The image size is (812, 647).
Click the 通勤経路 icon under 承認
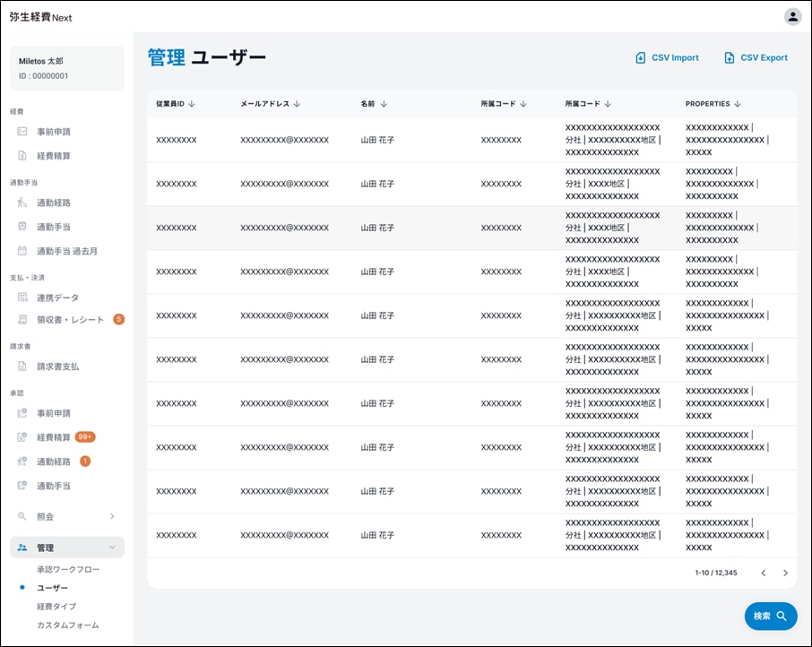(x=22, y=462)
